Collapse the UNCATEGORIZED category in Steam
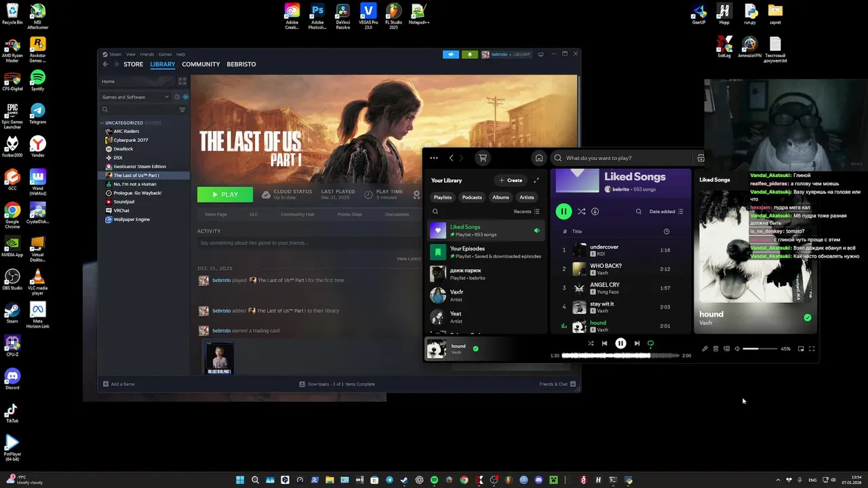The height and width of the screenshot is (488, 868). (123, 123)
